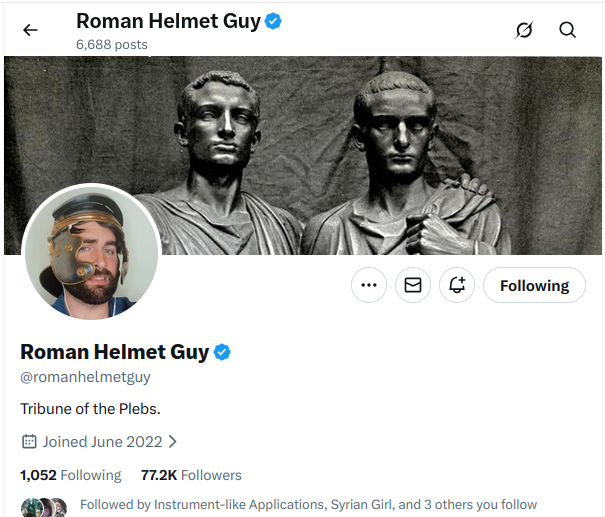Go back using the left arrow
Viewport: 605px width, 517px height.
click(30, 30)
